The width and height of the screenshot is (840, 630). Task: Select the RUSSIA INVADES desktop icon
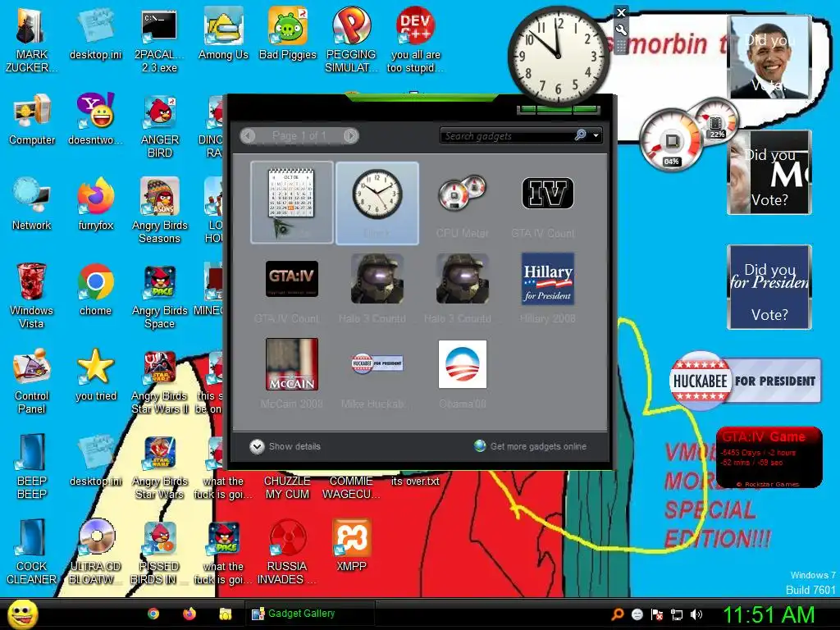click(287, 552)
